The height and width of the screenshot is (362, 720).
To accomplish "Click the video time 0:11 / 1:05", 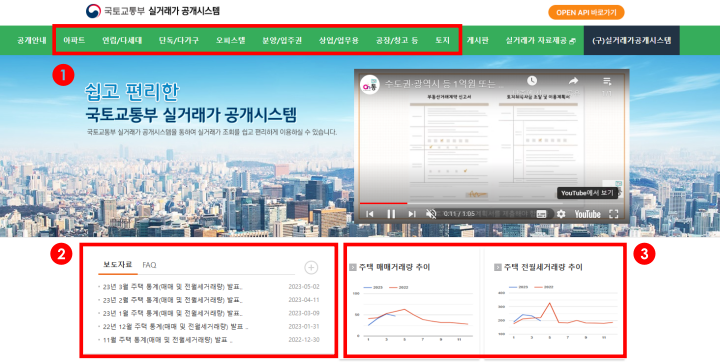I will pos(460,214).
